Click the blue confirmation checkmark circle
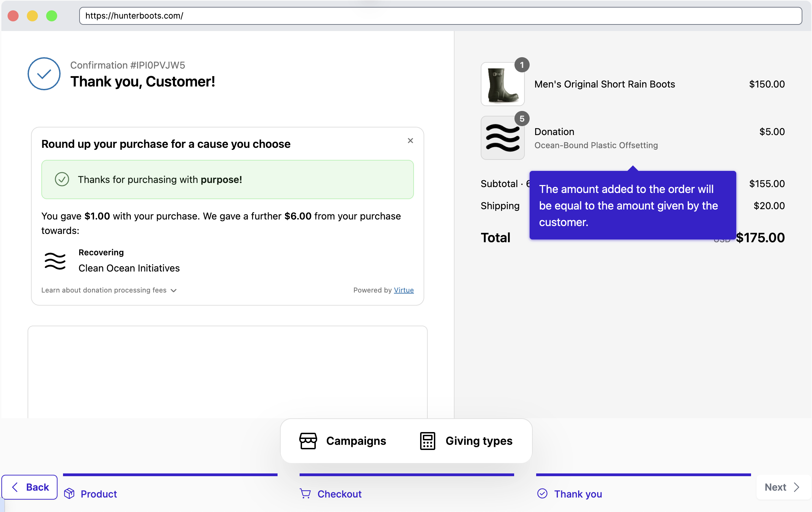Viewport: 812px width, 512px height. tap(44, 74)
